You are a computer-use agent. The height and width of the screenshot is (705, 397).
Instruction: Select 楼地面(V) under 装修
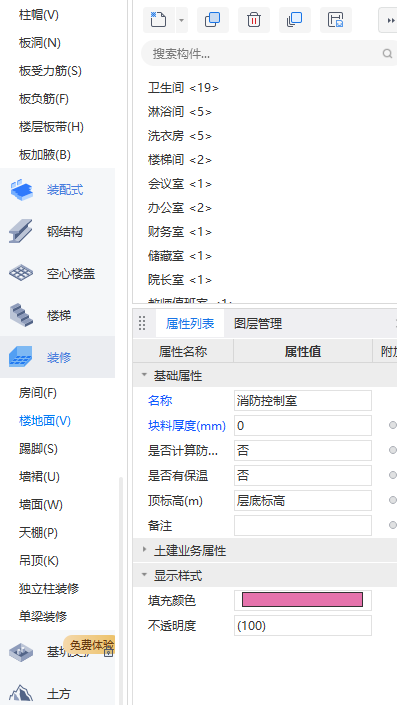45,421
